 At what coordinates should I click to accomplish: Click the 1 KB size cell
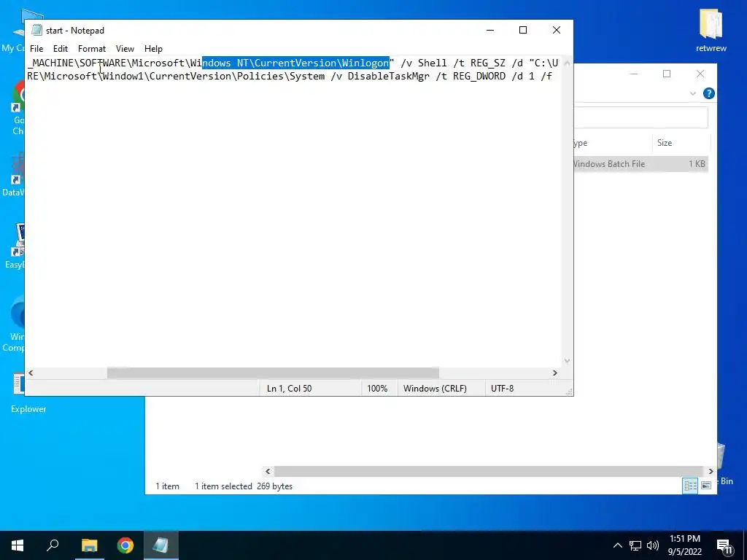pyautogui.click(x=697, y=164)
